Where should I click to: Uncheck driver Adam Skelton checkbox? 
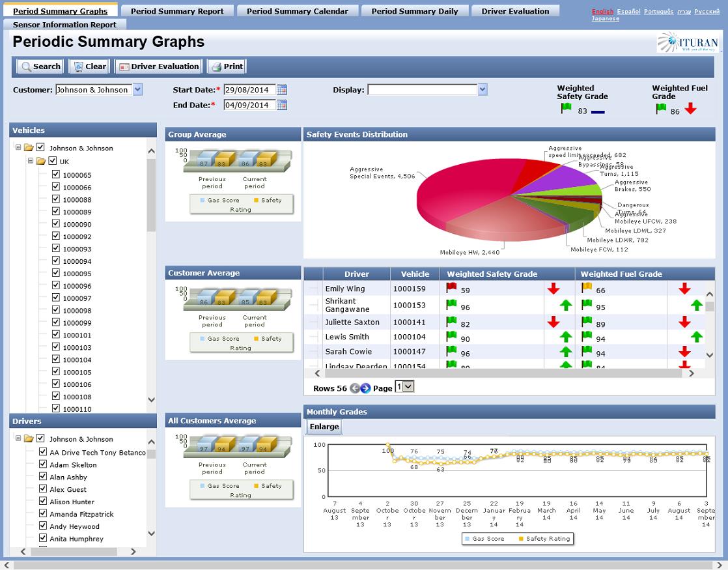click(x=43, y=464)
